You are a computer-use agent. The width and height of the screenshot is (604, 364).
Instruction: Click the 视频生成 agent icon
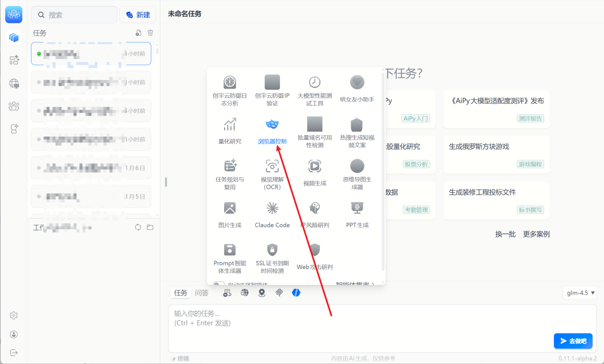[x=315, y=166]
